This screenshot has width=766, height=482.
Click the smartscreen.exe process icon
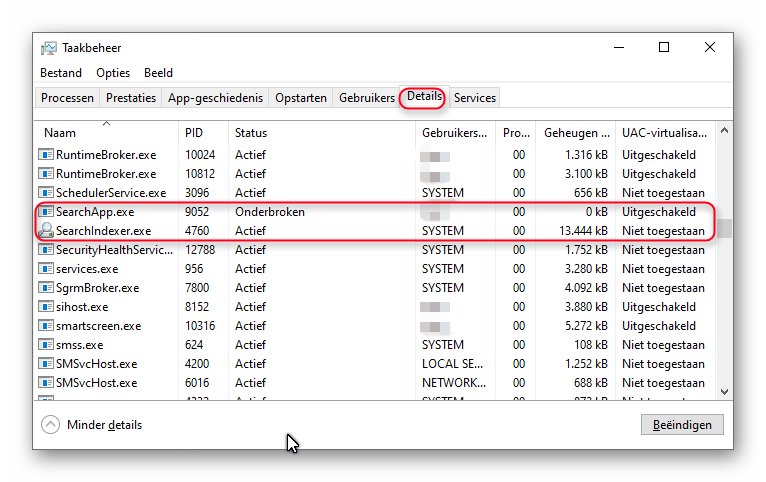point(46,326)
